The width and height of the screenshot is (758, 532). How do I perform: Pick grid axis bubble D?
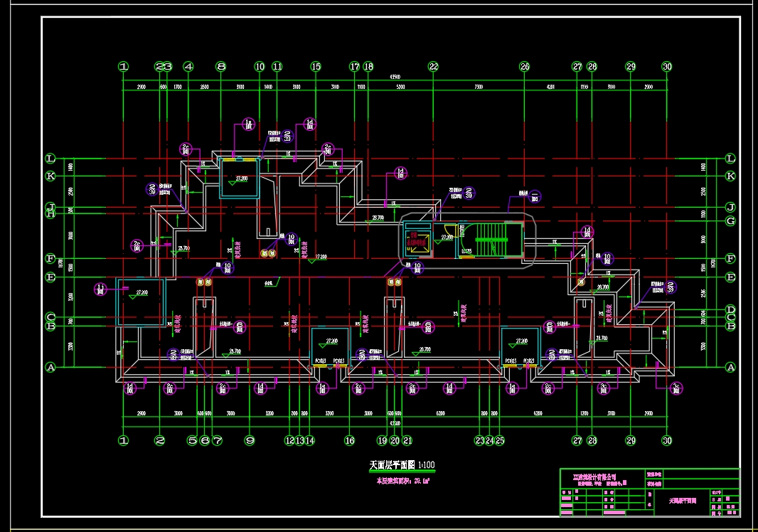[730, 309]
